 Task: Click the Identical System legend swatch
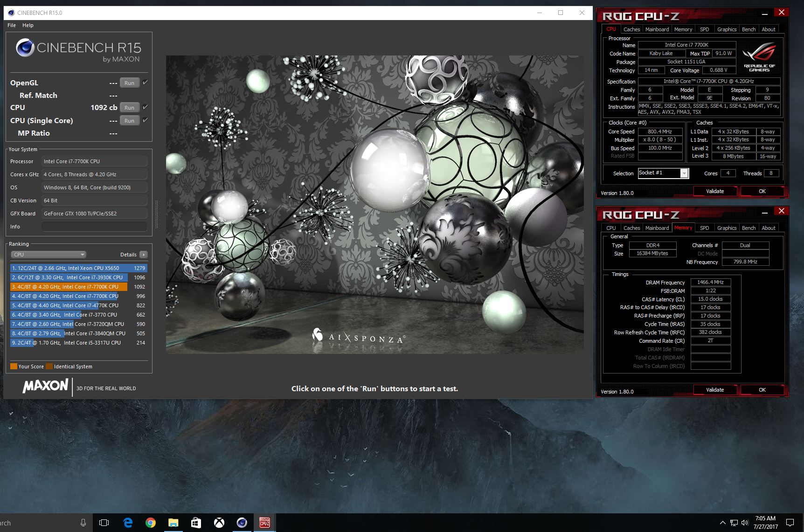pos(49,366)
